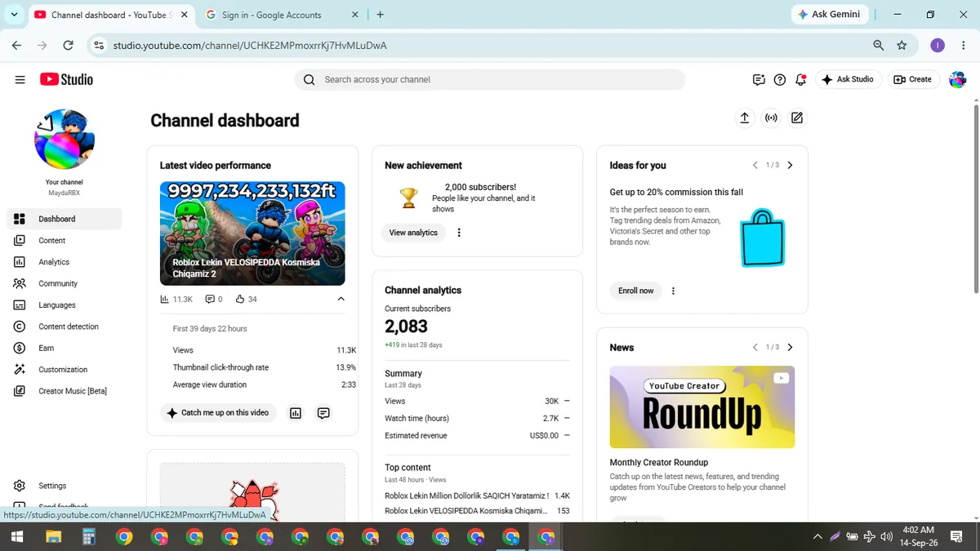The width and height of the screenshot is (980, 551).
Task: Open the notifications bell
Action: [801, 79]
